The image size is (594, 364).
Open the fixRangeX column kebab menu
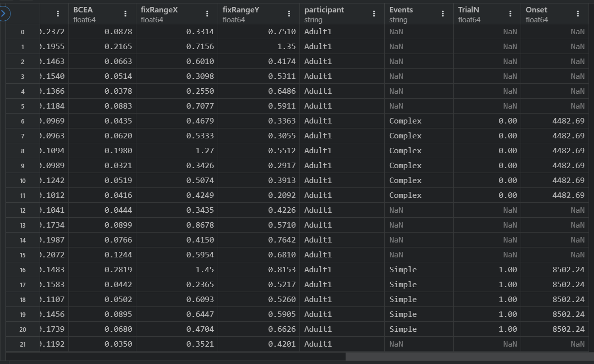(x=207, y=14)
